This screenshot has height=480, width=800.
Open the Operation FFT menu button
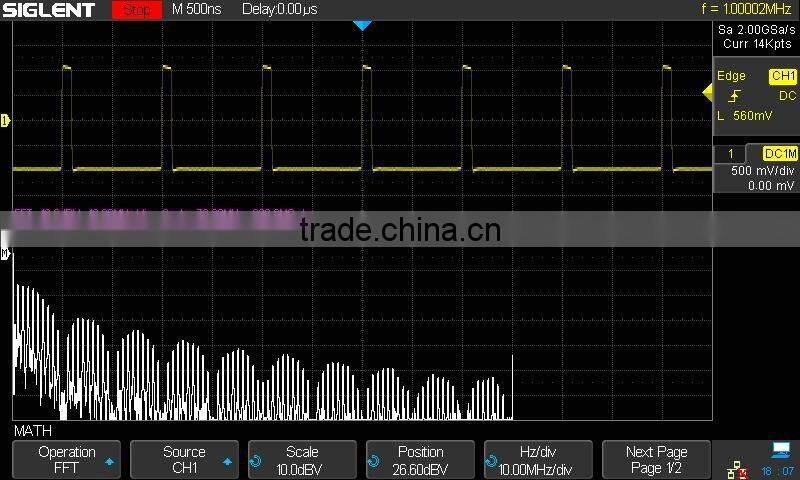click(66, 460)
